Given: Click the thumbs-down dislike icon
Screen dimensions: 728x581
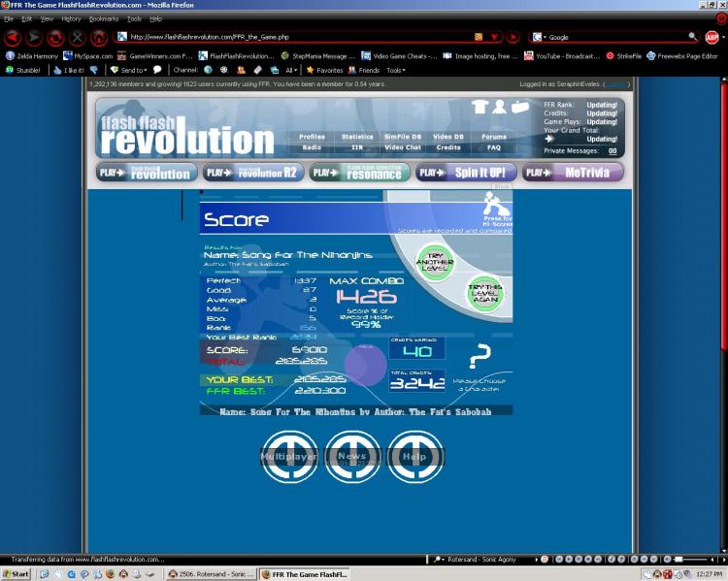Looking at the screenshot, I should tap(94, 70).
